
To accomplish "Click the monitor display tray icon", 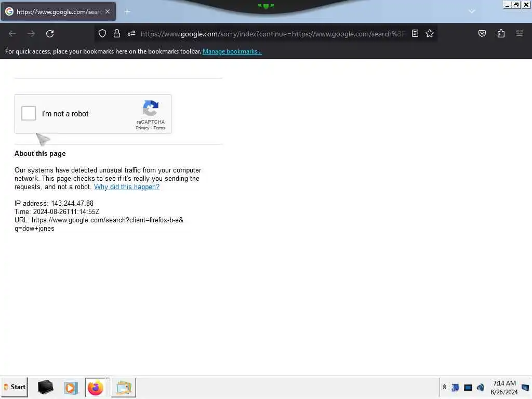I will click(468, 388).
